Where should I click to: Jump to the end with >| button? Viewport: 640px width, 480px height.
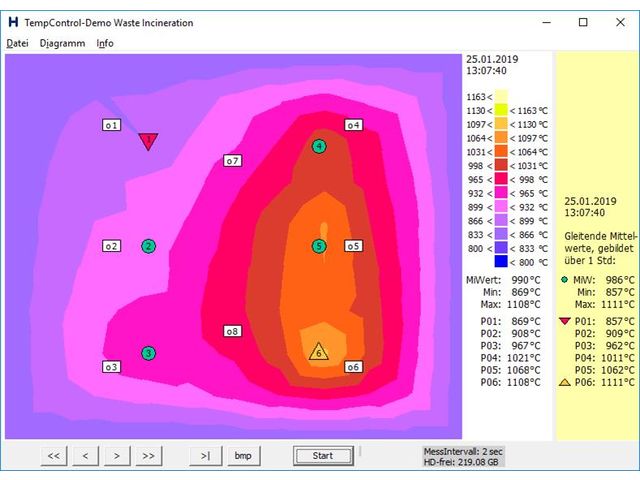tap(206, 456)
